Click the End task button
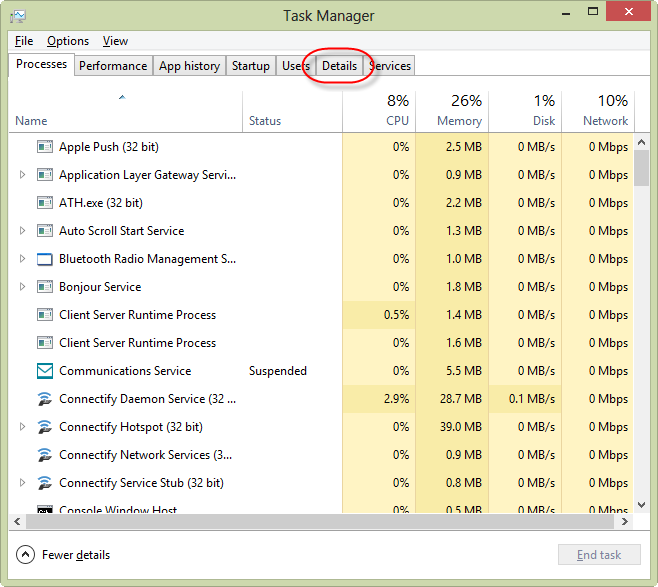The image size is (658, 587). click(598, 555)
